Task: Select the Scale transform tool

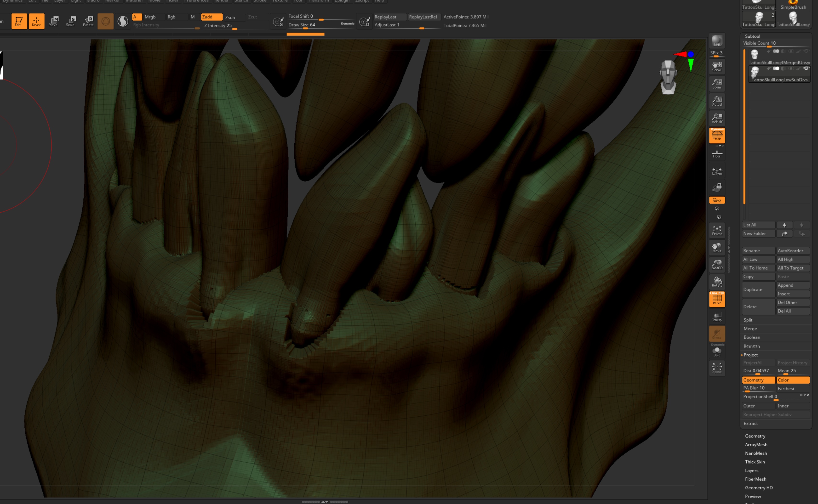Action: point(70,21)
